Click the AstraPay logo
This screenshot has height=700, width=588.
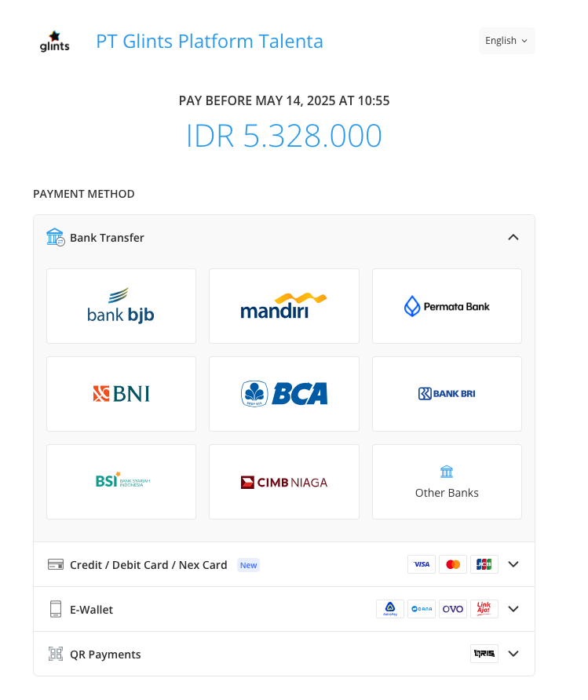pyautogui.click(x=390, y=609)
